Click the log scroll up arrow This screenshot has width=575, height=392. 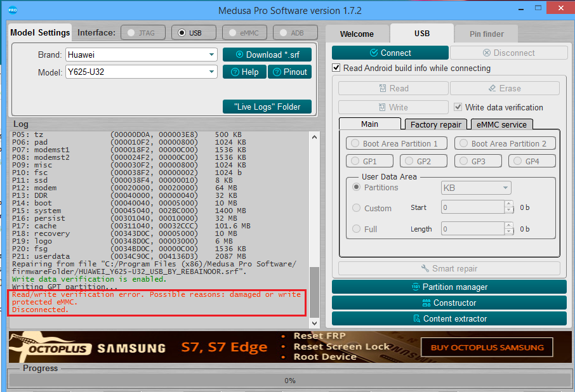click(314, 137)
